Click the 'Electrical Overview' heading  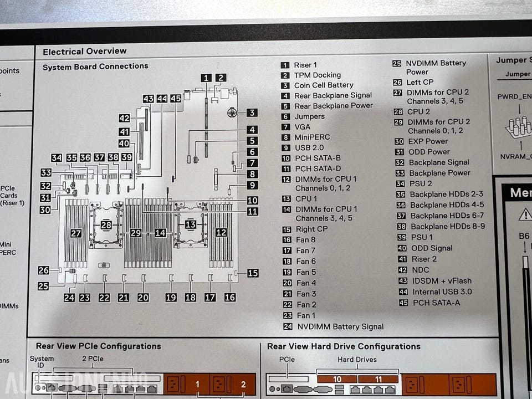click(84, 52)
